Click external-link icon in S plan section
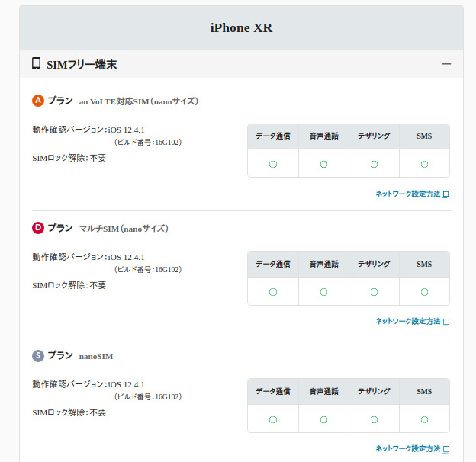The image size is (476, 462). (445, 449)
